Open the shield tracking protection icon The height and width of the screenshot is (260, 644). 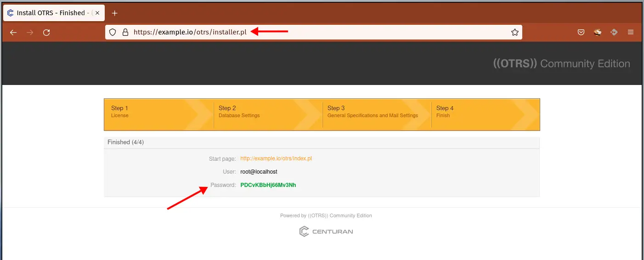pos(113,33)
